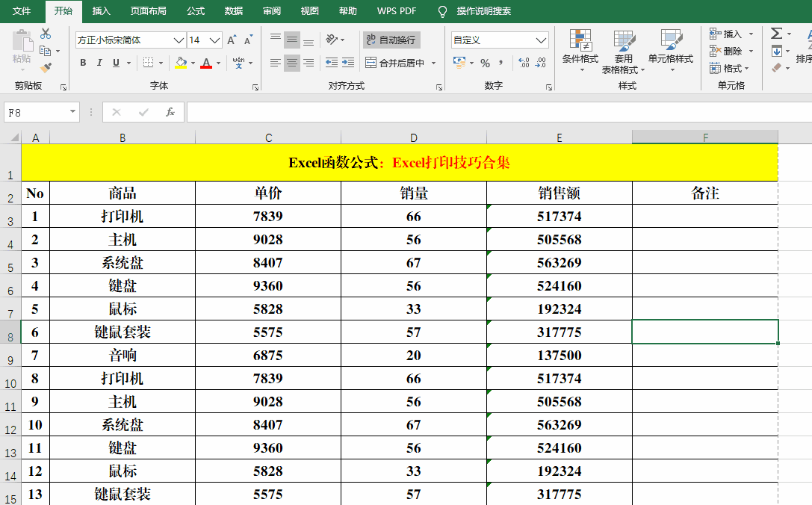Align text right

[309, 63]
